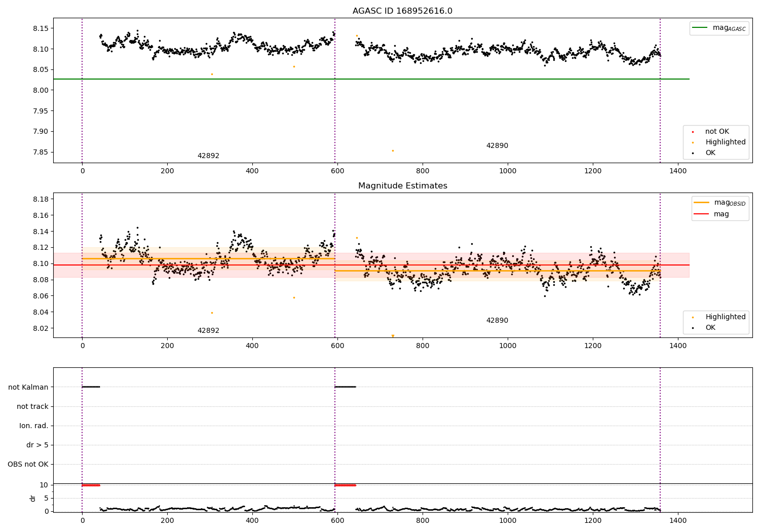Click the orange highlighted point near 7.85 in top plot

click(x=393, y=150)
